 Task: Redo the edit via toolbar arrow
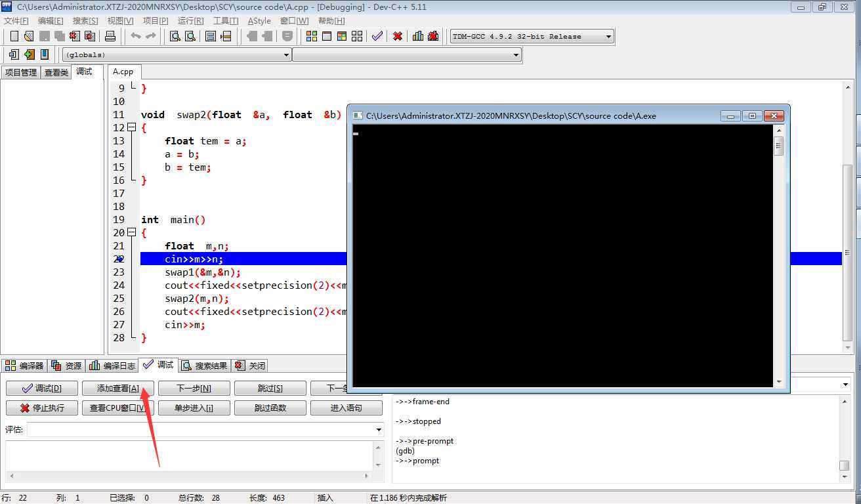point(150,36)
